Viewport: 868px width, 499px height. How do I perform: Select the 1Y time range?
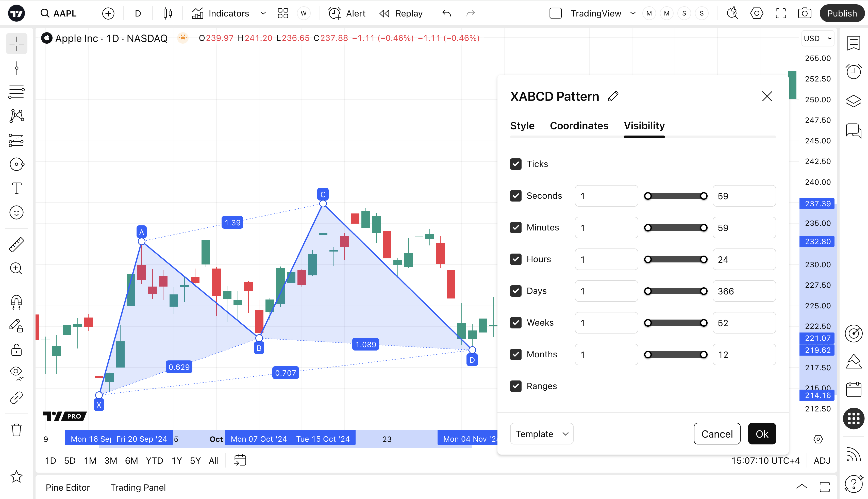point(176,460)
